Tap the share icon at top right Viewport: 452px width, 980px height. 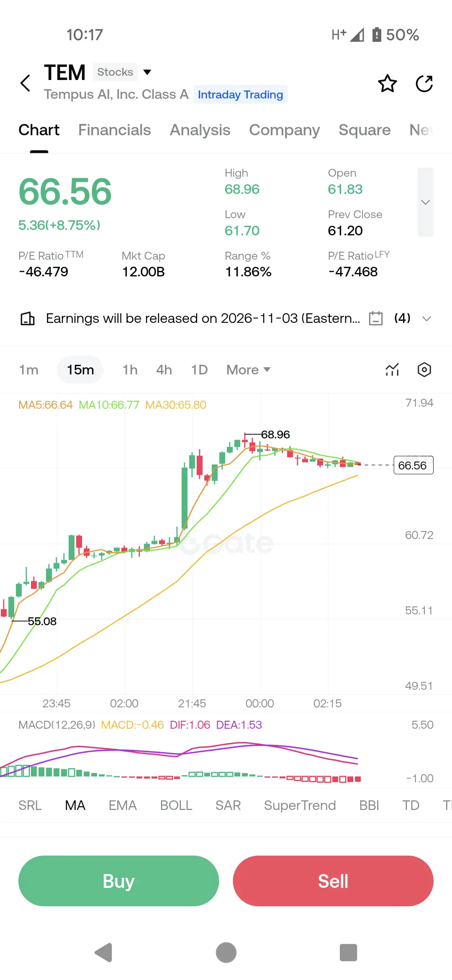pyautogui.click(x=424, y=83)
